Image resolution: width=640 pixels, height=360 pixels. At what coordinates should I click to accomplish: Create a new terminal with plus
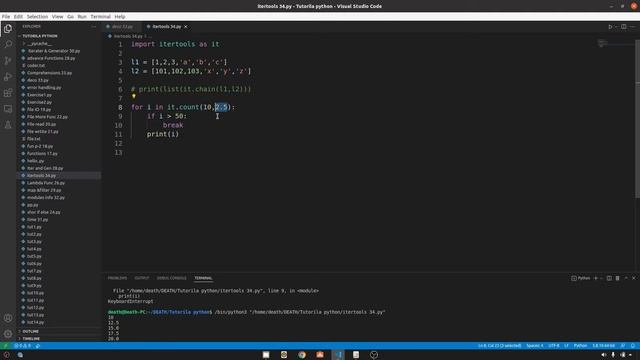[596, 278]
